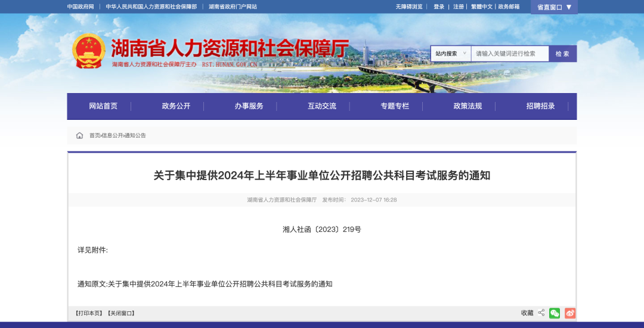
Task: Open the 省直窗口 dropdown
Action: 554,7
